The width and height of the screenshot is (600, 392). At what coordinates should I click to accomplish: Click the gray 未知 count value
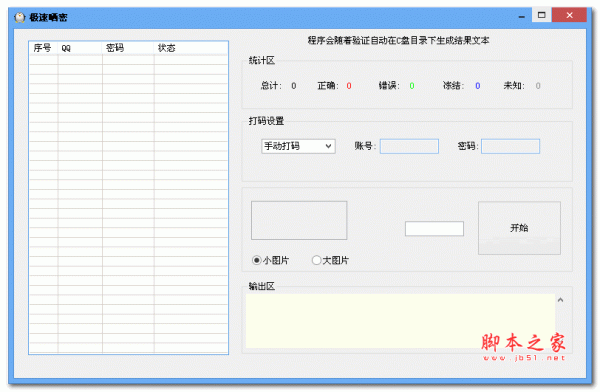pyautogui.click(x=538, y=86)
